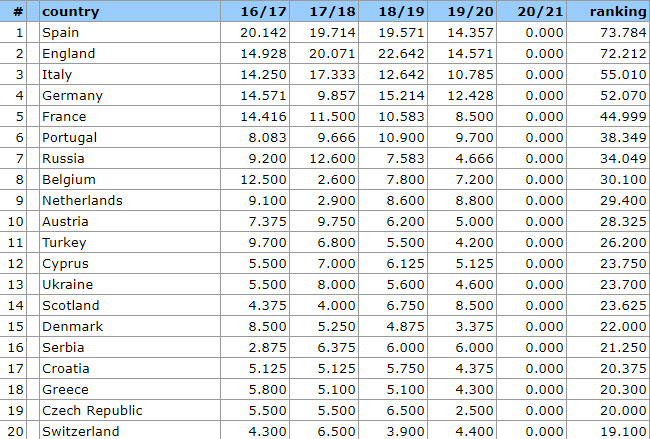Open the Germany row country name
The width and height of the screenshot is (650, 439).
[72, 95]
